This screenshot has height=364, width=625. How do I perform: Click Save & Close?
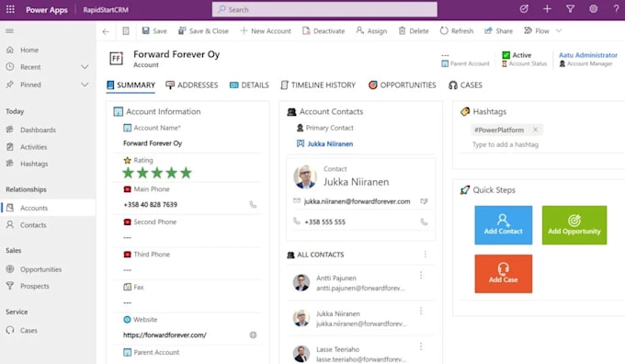[x=203, y=31]
